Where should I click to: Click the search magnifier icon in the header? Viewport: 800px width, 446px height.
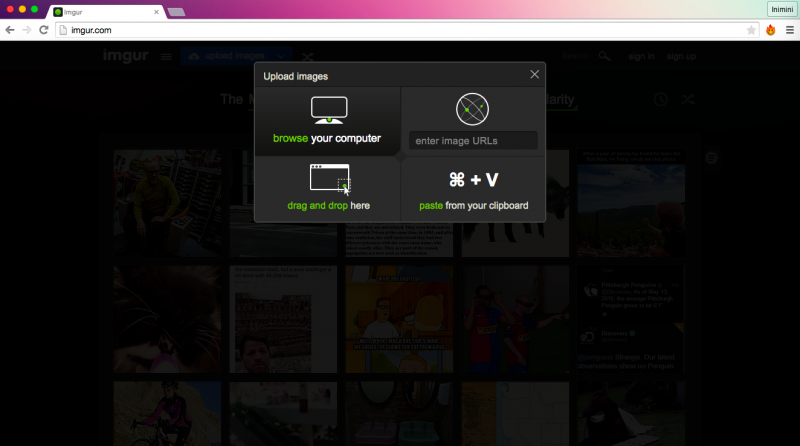point(605,56)
